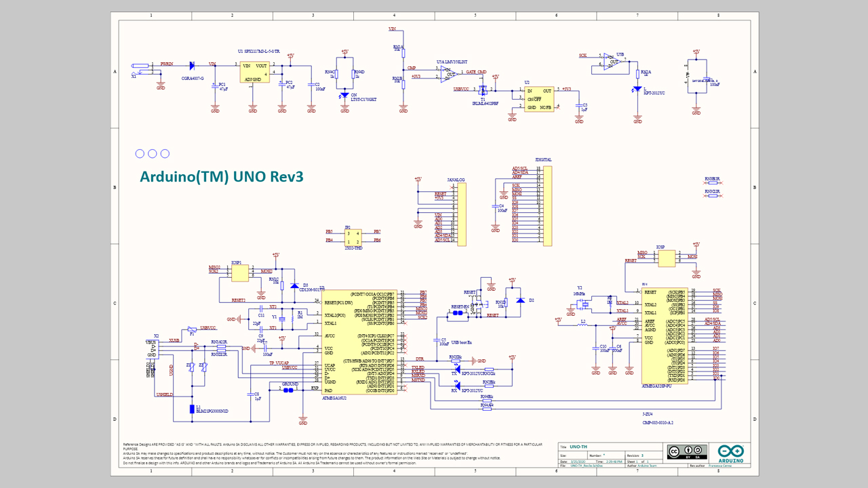Click the JANALOG header connector
The width and height of the screenshot is (868, 488).
(x=461, y=213)
